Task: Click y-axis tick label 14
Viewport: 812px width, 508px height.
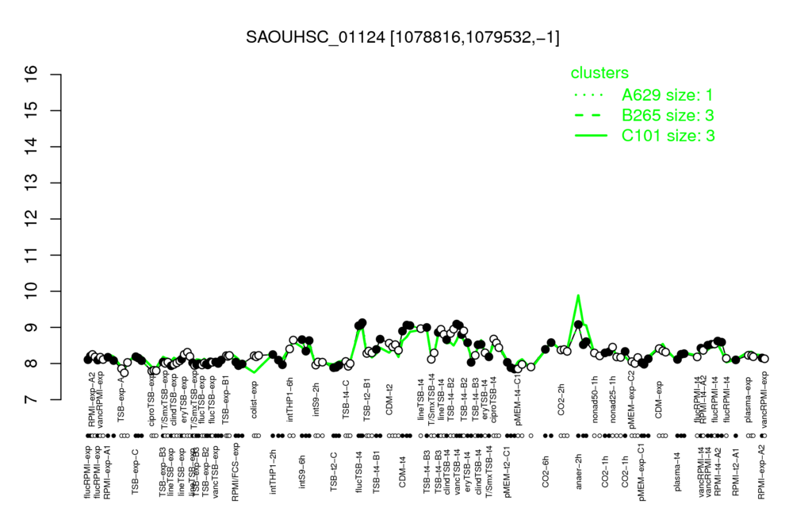Action: [32, 147]
